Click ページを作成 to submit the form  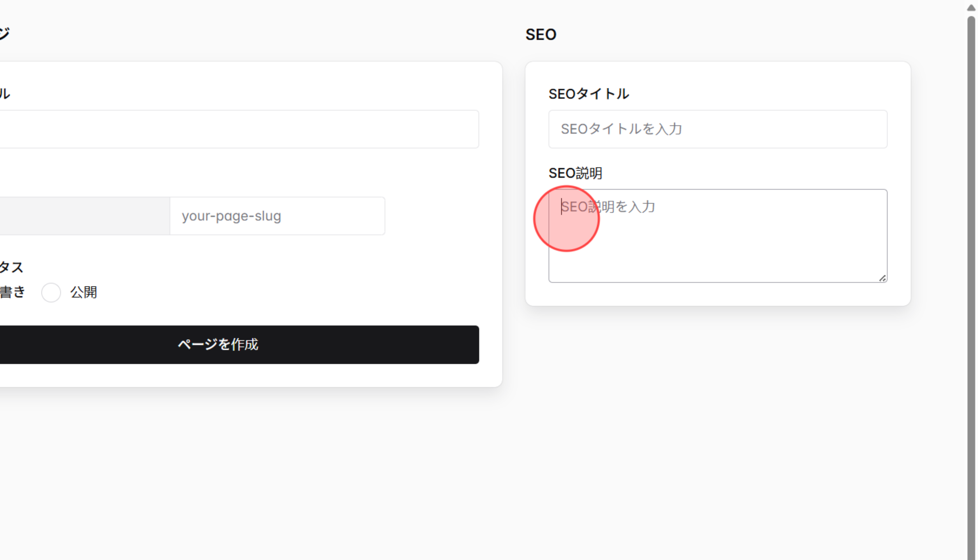(218, 345)
